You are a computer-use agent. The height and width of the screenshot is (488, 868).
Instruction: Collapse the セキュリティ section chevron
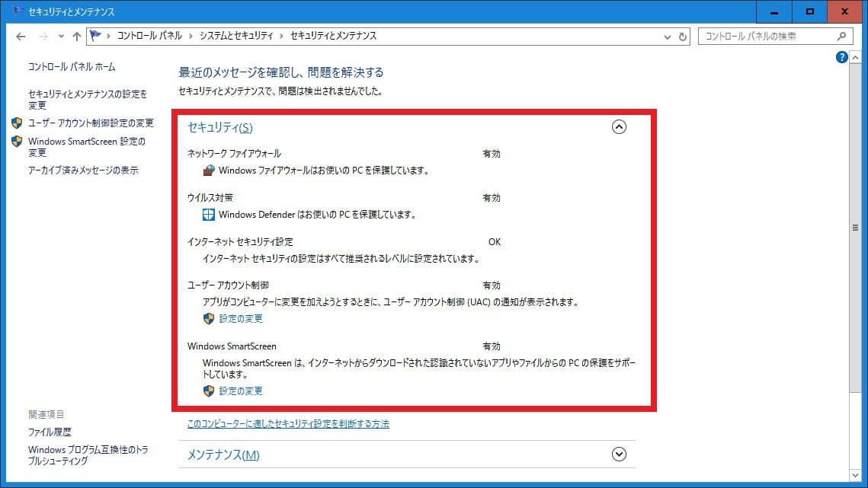619,126
